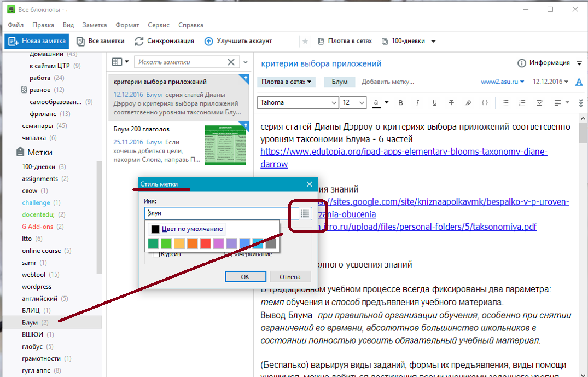The width and height of the screenshot is (588, 377).
Task: Pick the bright green color swatch
Action: pos(166,244)
